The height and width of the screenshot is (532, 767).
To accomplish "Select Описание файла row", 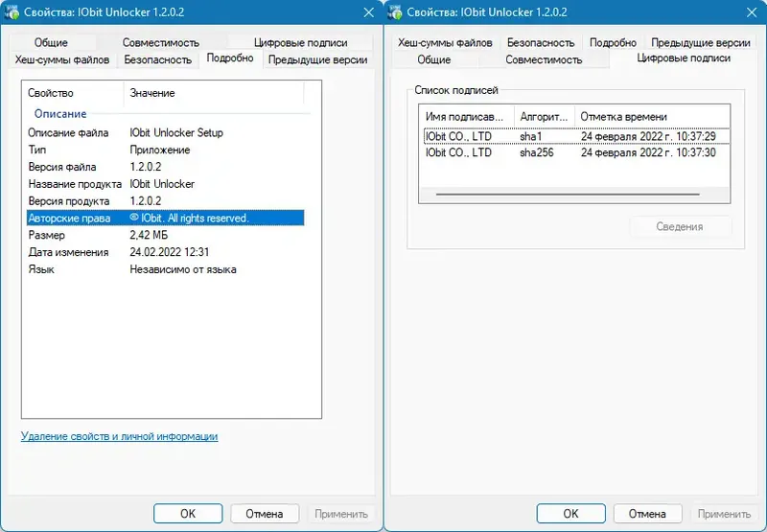I will (165, 132).
